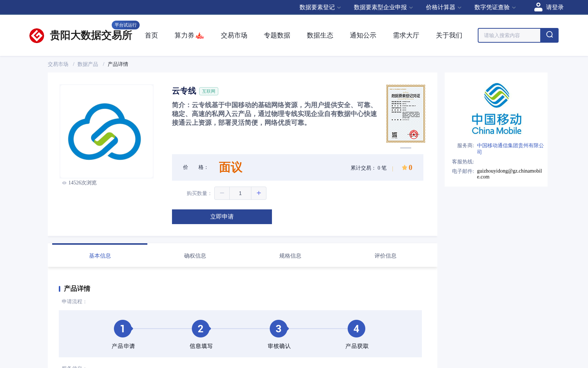Click the purchase quantity input field
Screen dimensions: 588x368
click(240, 193)
